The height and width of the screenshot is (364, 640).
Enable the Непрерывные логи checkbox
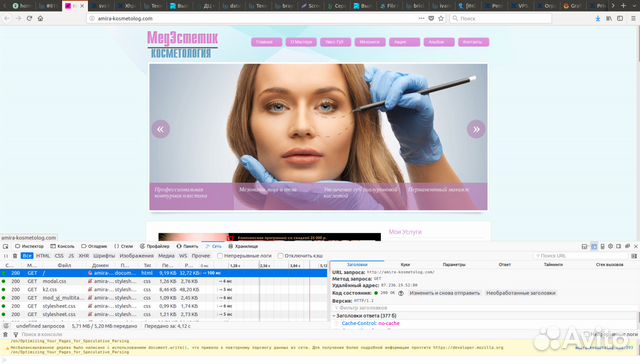tap(220, 256)
